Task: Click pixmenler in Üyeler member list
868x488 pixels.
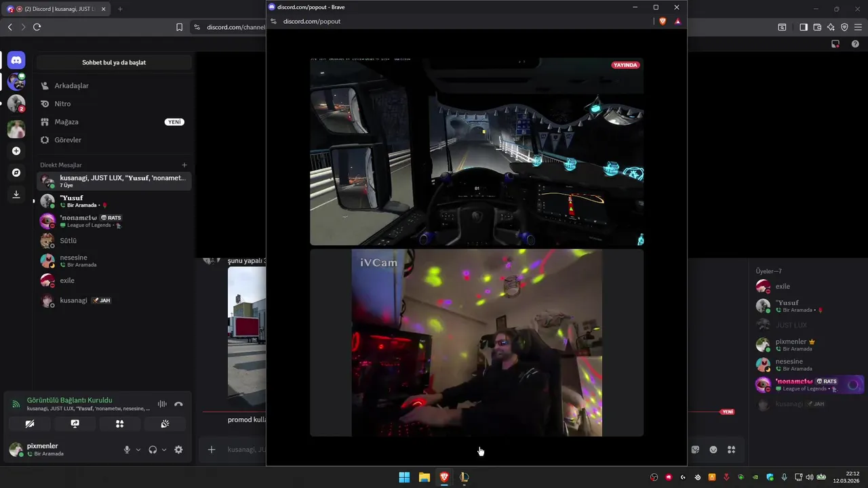Action: (808, 345)
